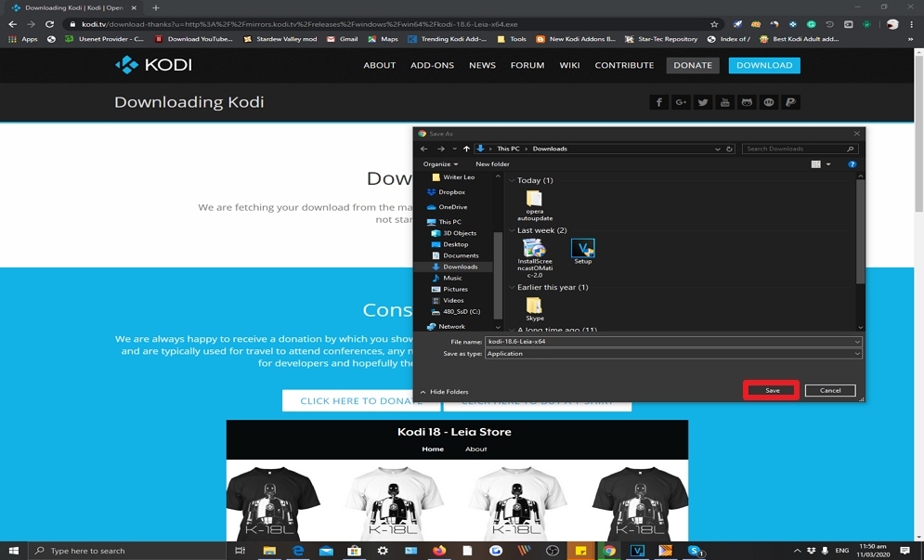924x560 pixels.
Task: Select 3D Objects folder in tree
Action: click(x=454, y=233)
